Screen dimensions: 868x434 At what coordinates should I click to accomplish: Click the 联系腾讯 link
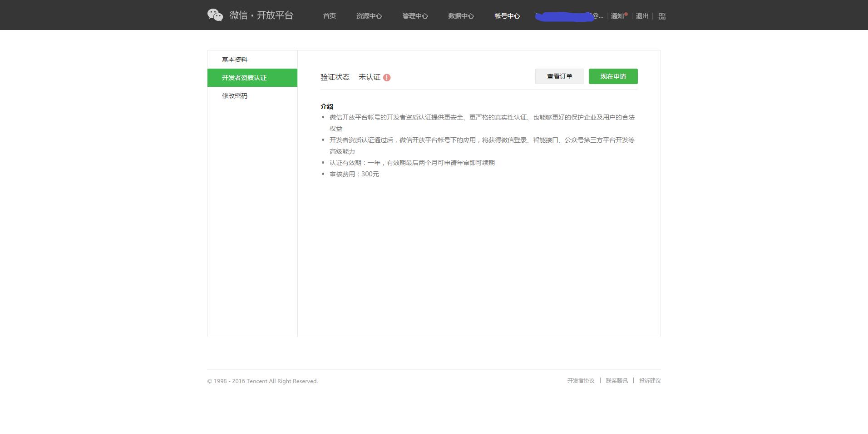[616, 381]
